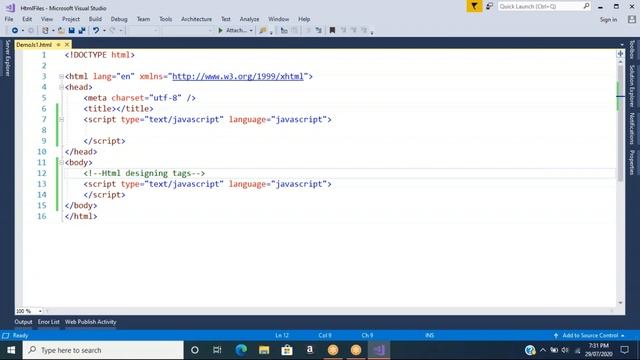The width and height of the screenshot is (640, 360).
Task: Click the Visual Studio taskbar icon
Action: pos(379,350)
